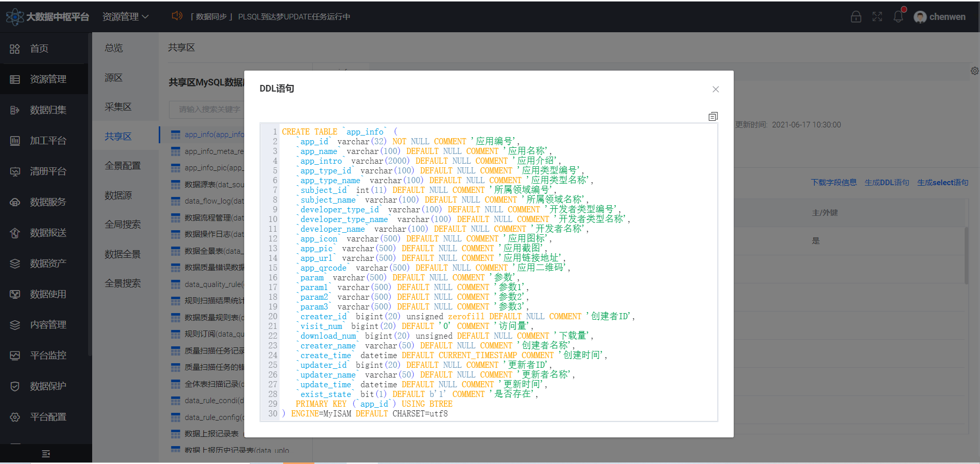This screenshot has width=980, height=464.
Task: Click the 数据使用 sidebar icon
Action: tap(15, 294)
